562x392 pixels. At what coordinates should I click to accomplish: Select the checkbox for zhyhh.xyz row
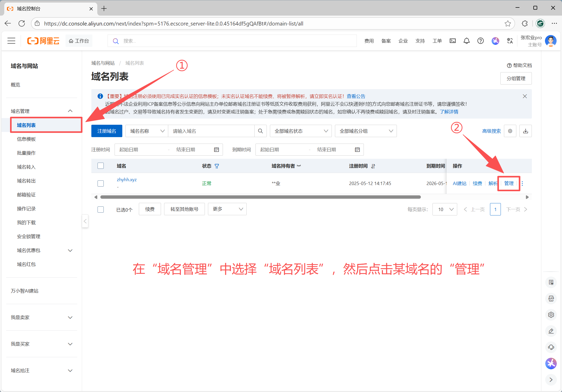(x=100, y=183)
